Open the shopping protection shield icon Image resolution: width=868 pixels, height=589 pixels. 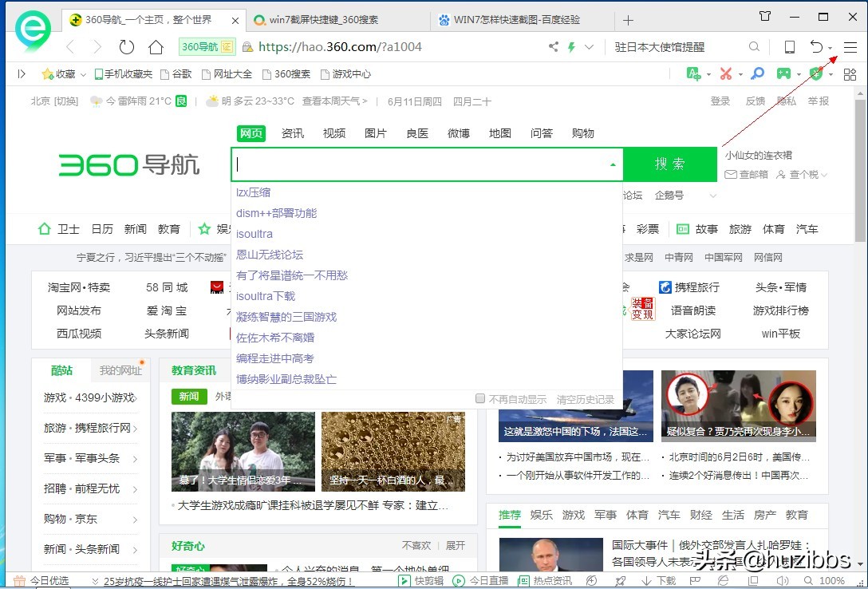[815, 73]
